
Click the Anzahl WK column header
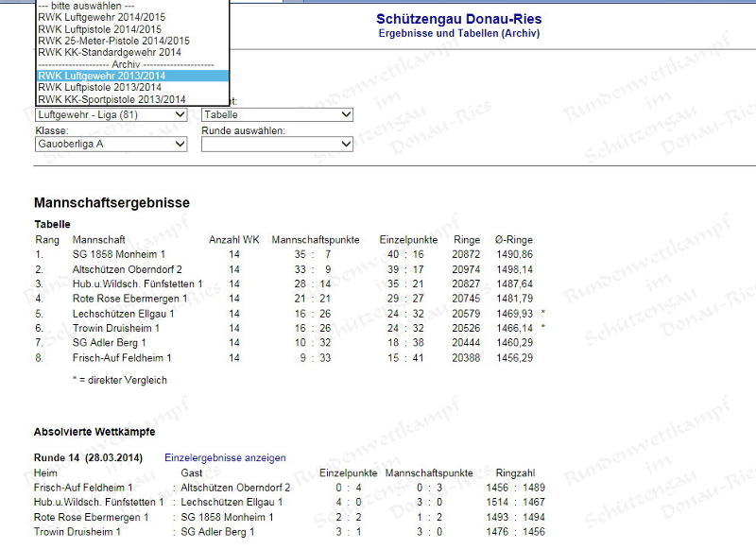233,240
